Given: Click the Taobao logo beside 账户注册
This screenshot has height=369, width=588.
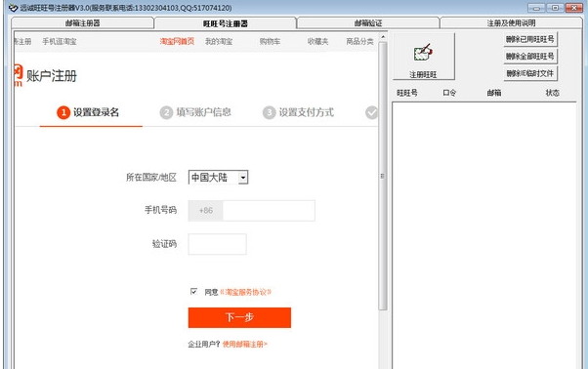Looking at the screenshot, I should click(x=19, y=75).
